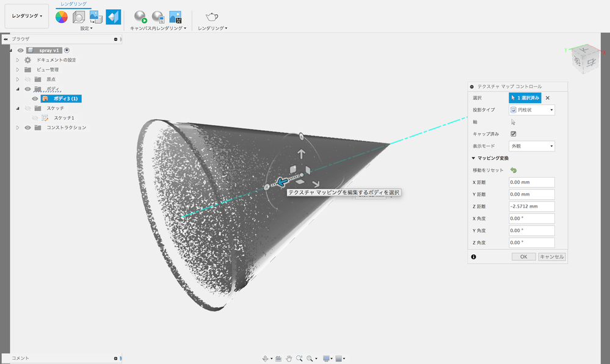Expand the Origin folder node
610x364 pixels.
pos(18,79)
